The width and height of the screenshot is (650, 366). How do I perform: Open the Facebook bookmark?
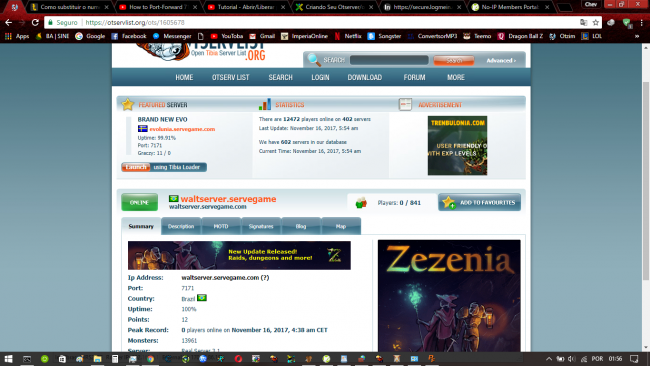coord(129,36)
